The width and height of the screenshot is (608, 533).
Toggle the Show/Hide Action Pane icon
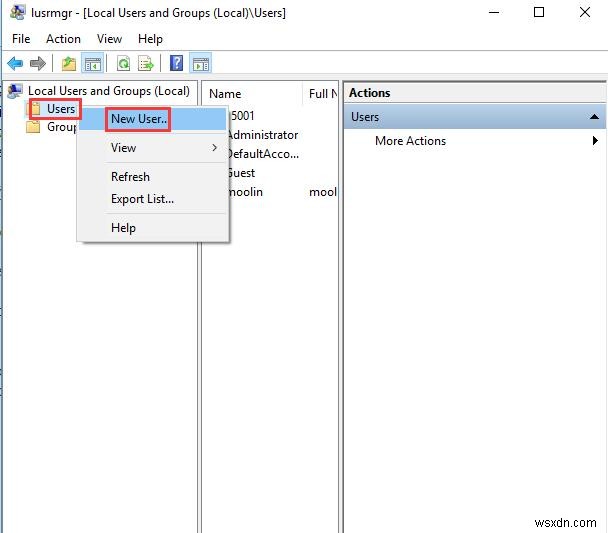click(x=200, y=64)
